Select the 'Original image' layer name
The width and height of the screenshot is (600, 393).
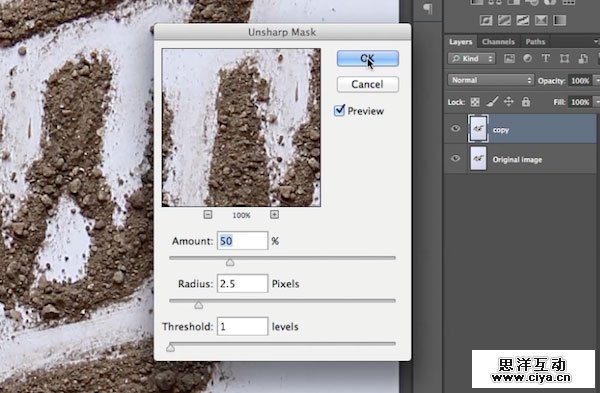(x=517, y=160)
